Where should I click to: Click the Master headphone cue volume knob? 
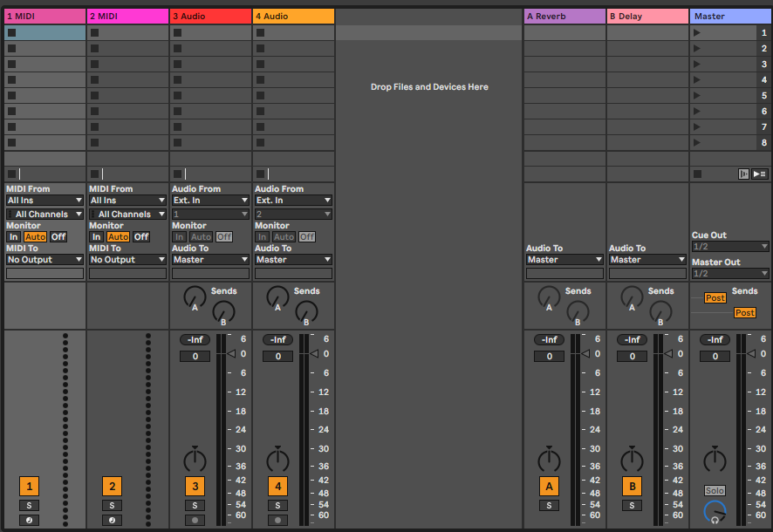715,511
